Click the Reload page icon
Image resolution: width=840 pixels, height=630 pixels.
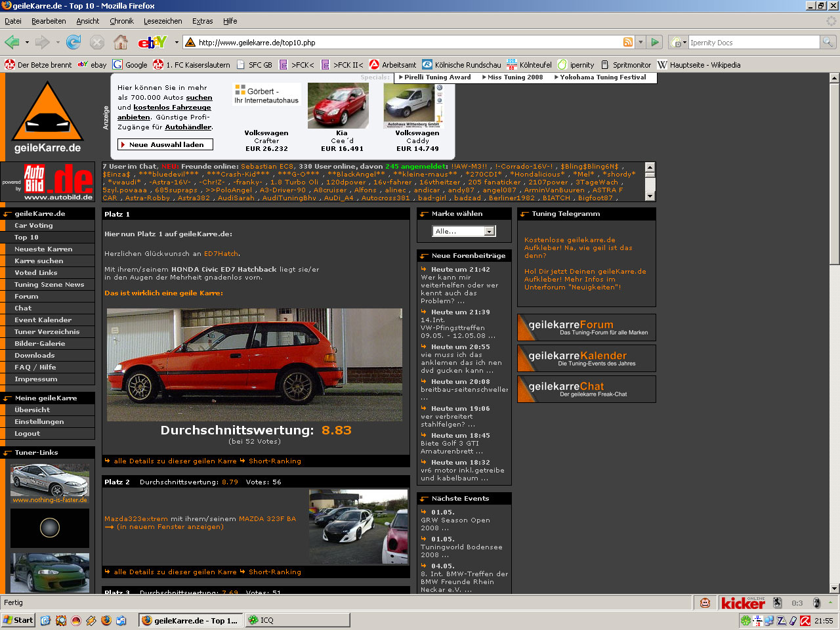tap(73, 43)
